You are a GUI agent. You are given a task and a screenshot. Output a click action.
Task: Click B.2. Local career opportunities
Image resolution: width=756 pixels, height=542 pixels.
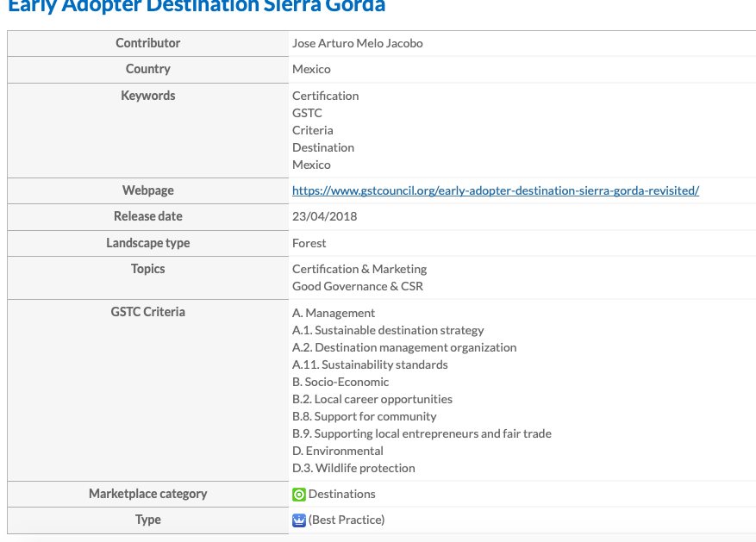click(372, 400)
